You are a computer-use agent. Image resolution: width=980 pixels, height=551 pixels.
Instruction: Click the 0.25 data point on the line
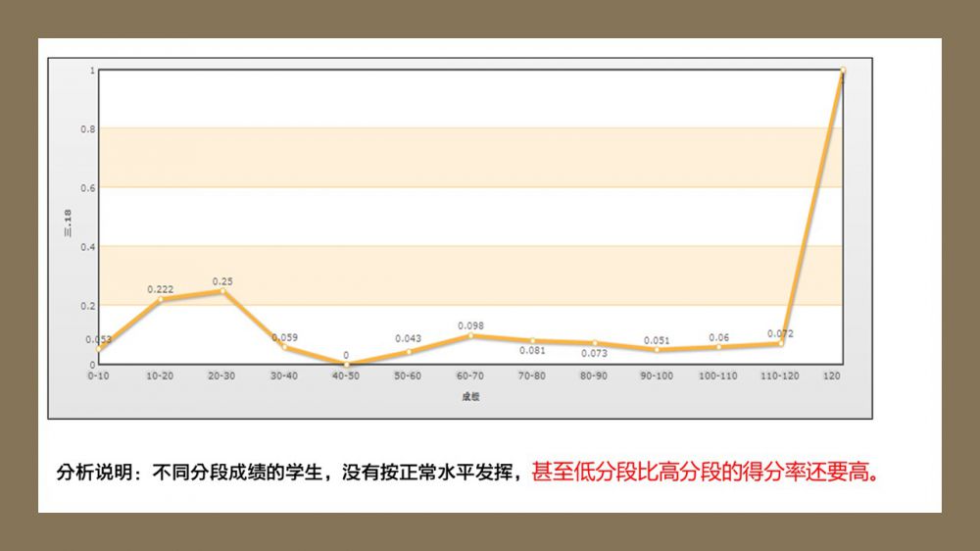(x=222, y=291)
